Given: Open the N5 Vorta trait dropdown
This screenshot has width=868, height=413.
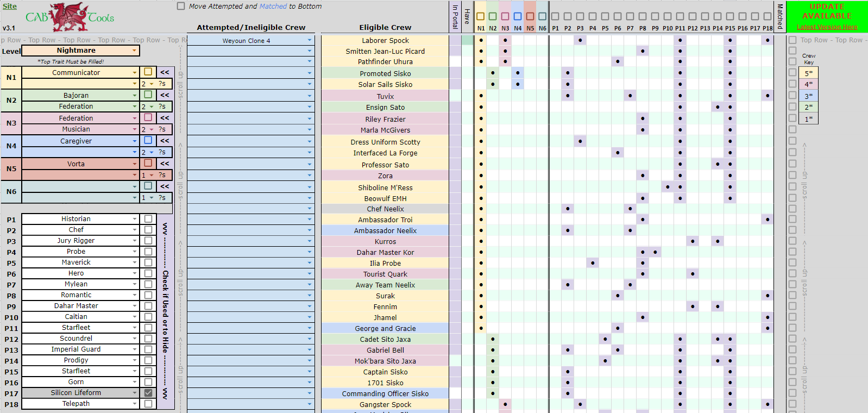Looking at the screenshot, I should (135, 164).
